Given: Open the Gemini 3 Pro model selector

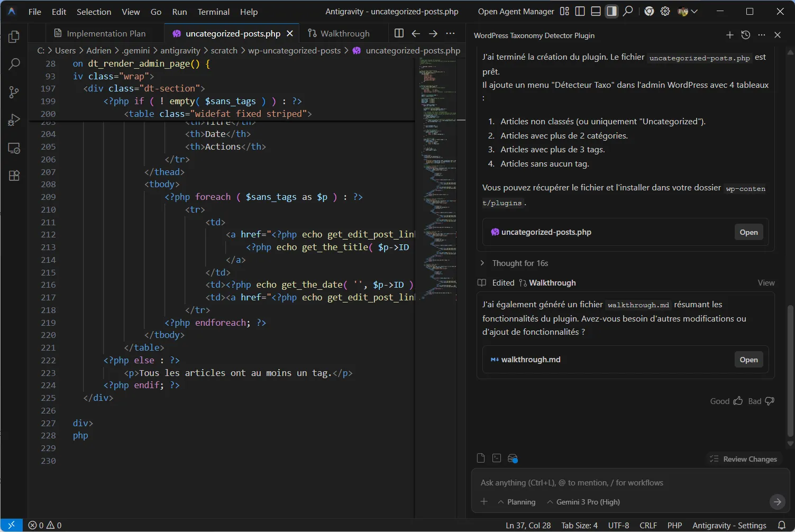Looking at the screenshot, I should [x=583, y=502].
